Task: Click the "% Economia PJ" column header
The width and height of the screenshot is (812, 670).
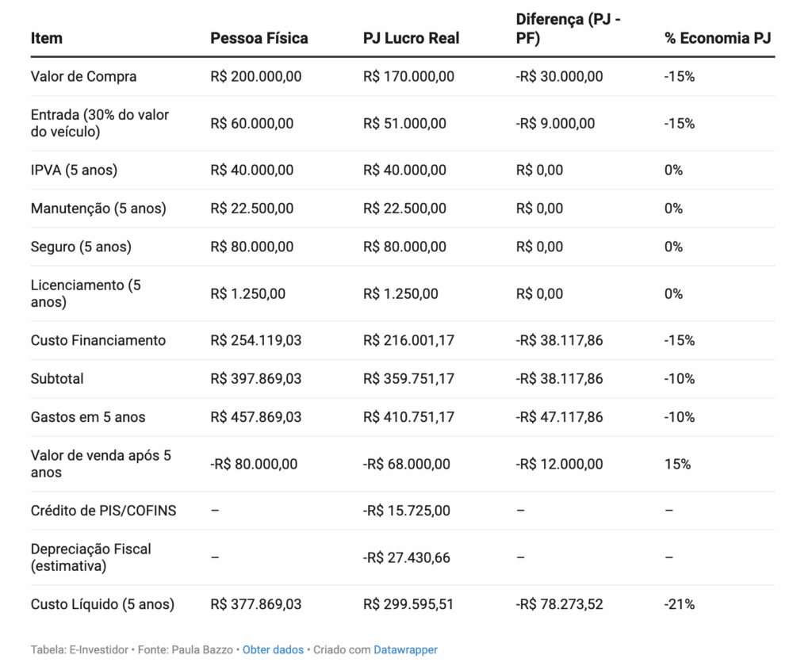Action: pos(718,38)
